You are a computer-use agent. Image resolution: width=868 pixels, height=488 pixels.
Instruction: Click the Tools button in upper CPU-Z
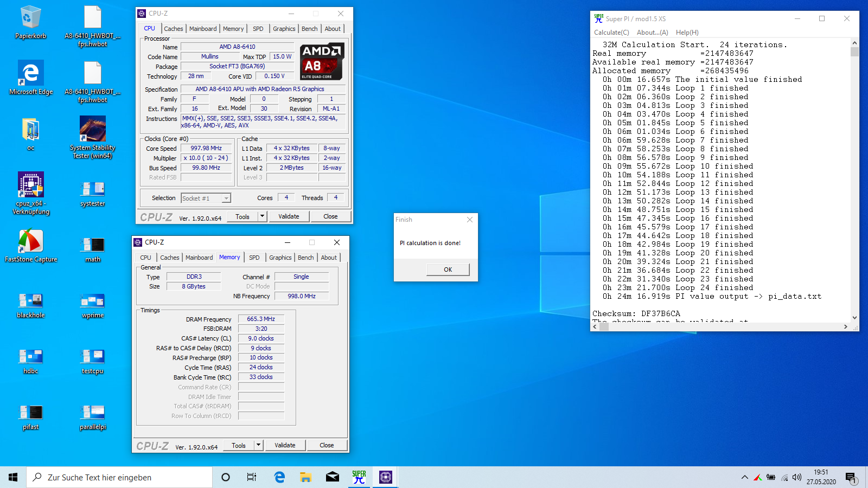tap(242, 216)
